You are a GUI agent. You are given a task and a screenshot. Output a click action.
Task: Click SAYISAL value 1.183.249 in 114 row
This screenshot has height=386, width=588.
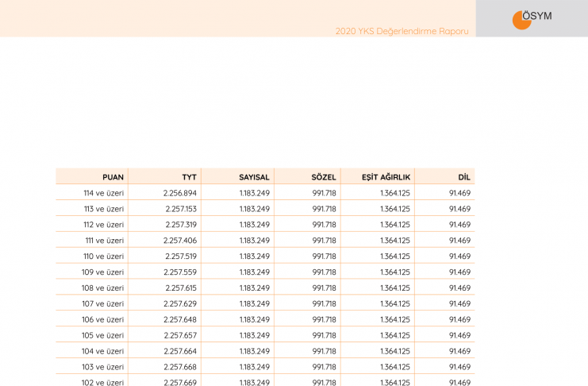click(x=254, y=193)
